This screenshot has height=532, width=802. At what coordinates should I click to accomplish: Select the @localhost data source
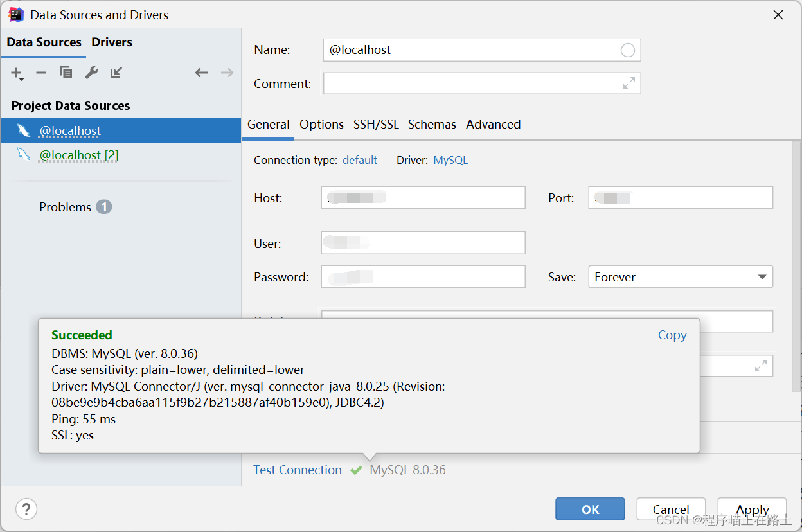tap(121, 130)
